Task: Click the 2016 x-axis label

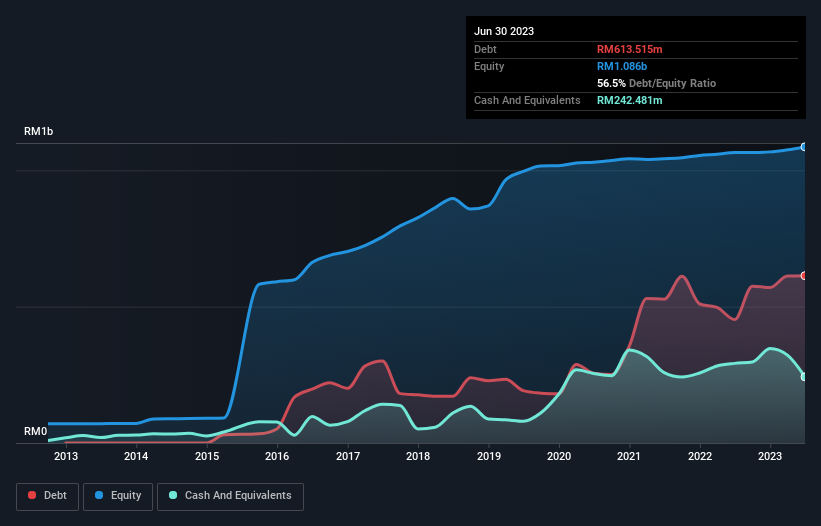Action: pos(277,456)
